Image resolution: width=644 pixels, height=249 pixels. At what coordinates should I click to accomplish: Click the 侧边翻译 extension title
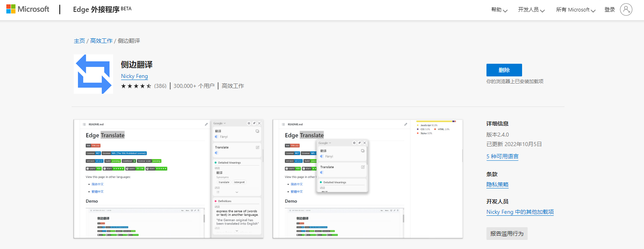(137, 65)
